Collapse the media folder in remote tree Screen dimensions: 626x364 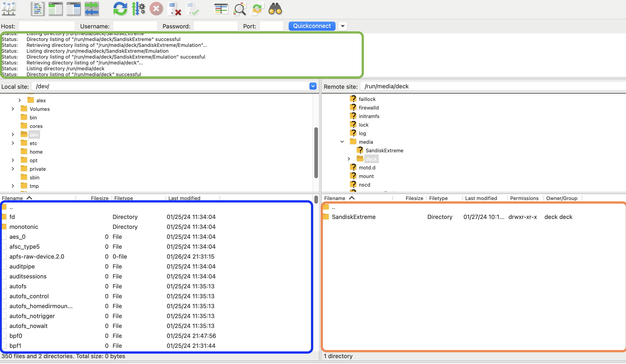[x=342, y=142]
